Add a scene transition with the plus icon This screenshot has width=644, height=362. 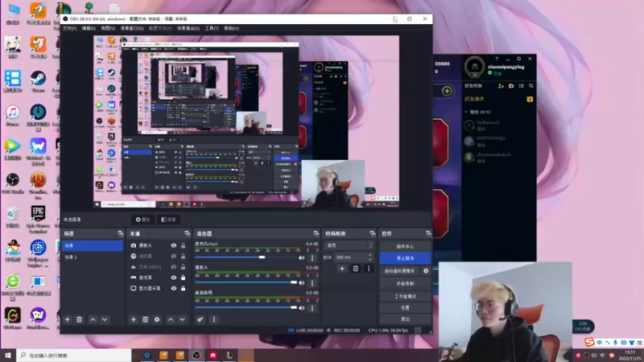(x=341, y=269)
